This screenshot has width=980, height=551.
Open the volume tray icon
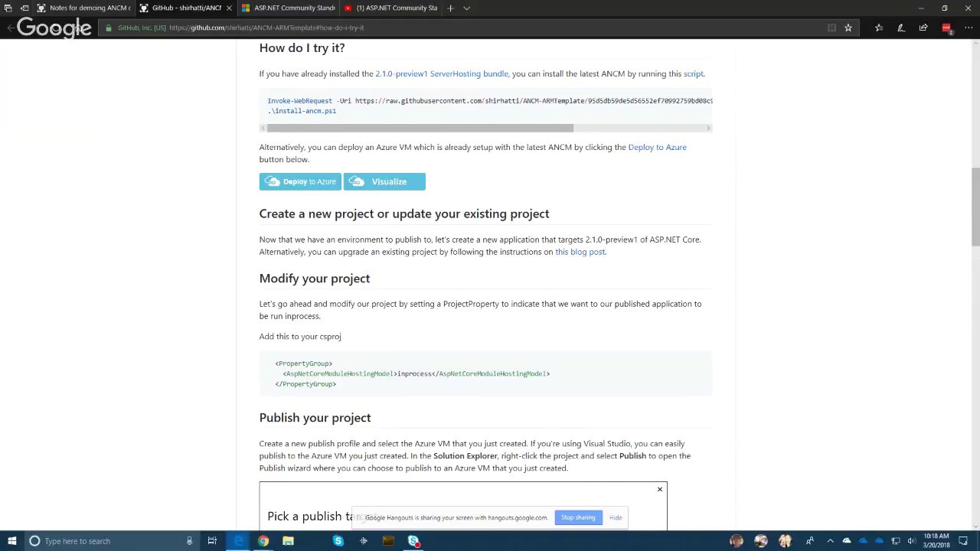(x=911, y=541)
